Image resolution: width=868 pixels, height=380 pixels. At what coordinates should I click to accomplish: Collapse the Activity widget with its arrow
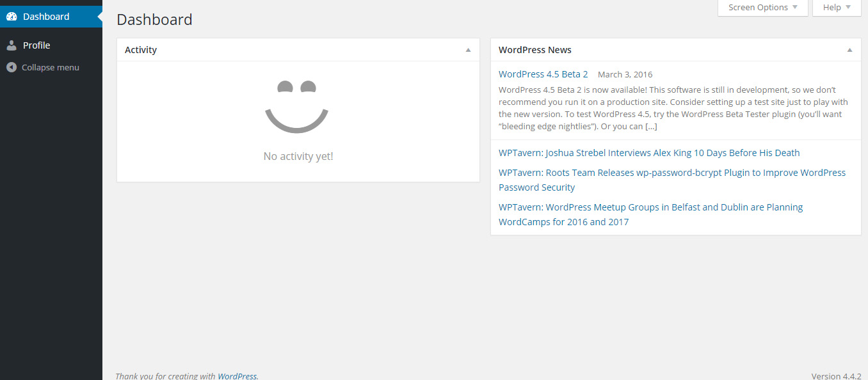tap(468, 50)
